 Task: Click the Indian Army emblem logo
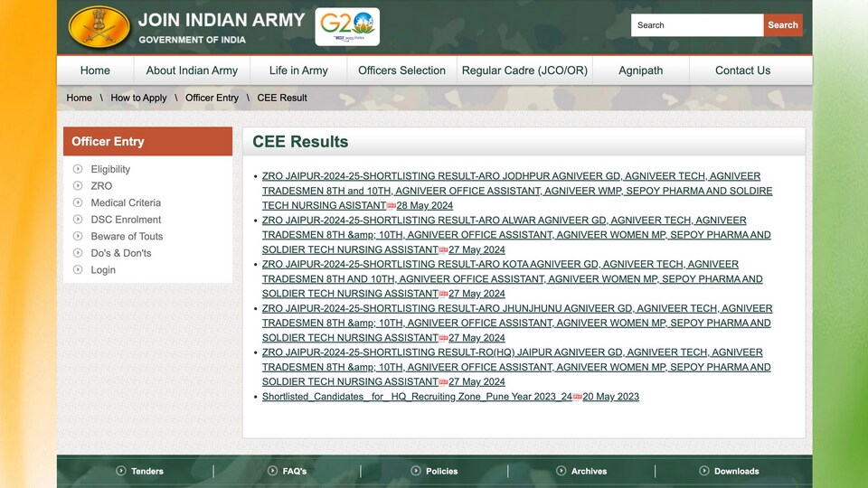(x=99, y=27)
